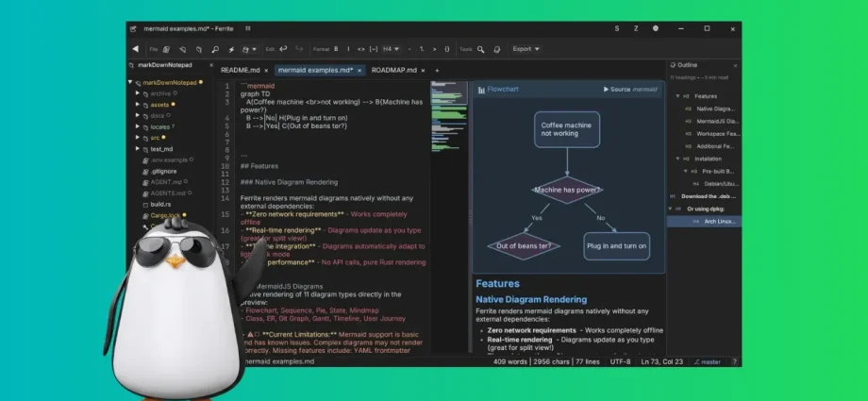Apply bold formatting
The height and width of the screenshot is (401, 868).
click(336, 49)
